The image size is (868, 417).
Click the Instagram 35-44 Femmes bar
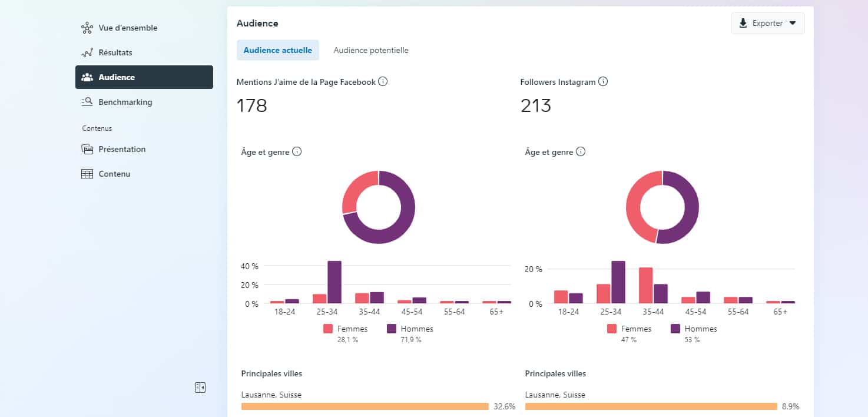[646, 286]
